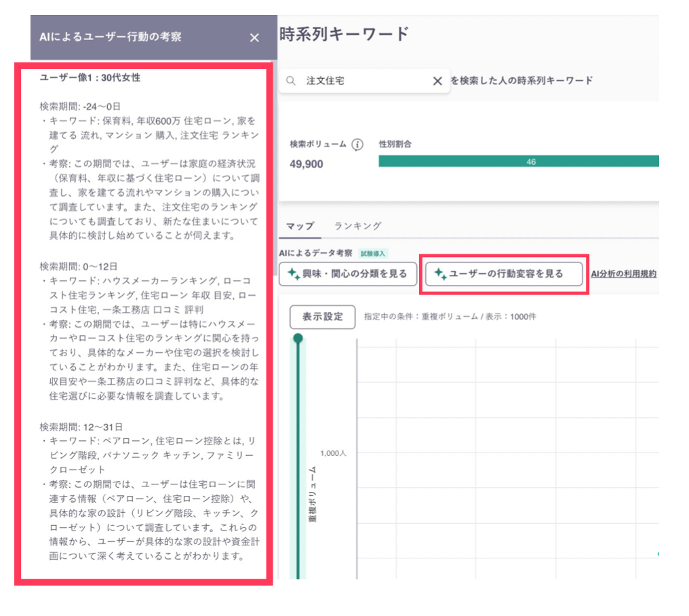689x616 pixels.
Task: Click the 時系列キーワード page title
Action: click(344, 34)
